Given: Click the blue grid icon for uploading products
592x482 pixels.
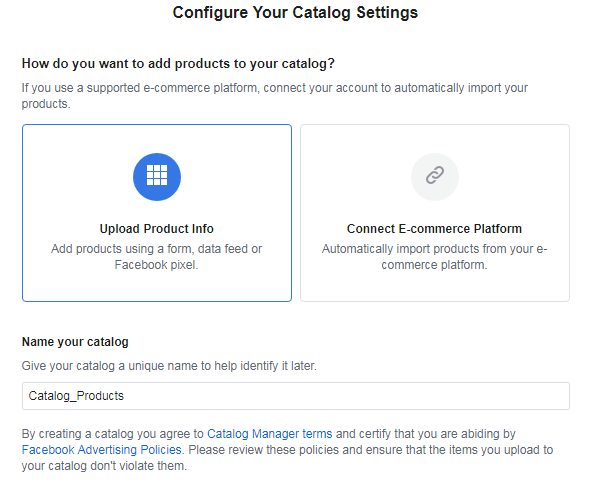Looking at the screenshot, I should tap(157, 175).
